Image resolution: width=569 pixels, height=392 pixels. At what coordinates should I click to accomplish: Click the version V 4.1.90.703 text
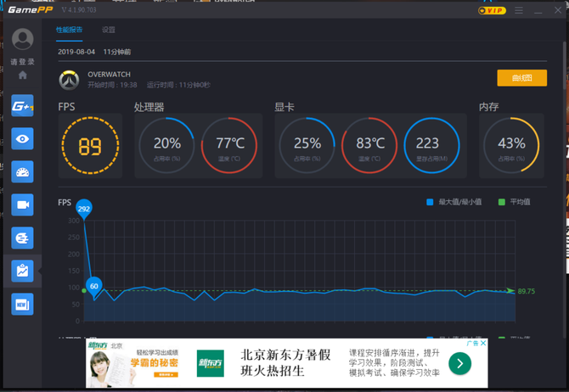[x=79, y=10]
